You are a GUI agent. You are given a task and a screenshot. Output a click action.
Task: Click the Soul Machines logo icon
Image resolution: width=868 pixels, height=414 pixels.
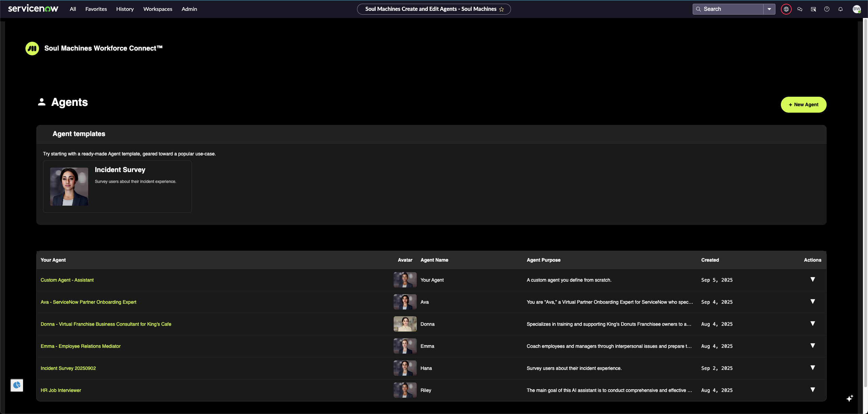32,49
